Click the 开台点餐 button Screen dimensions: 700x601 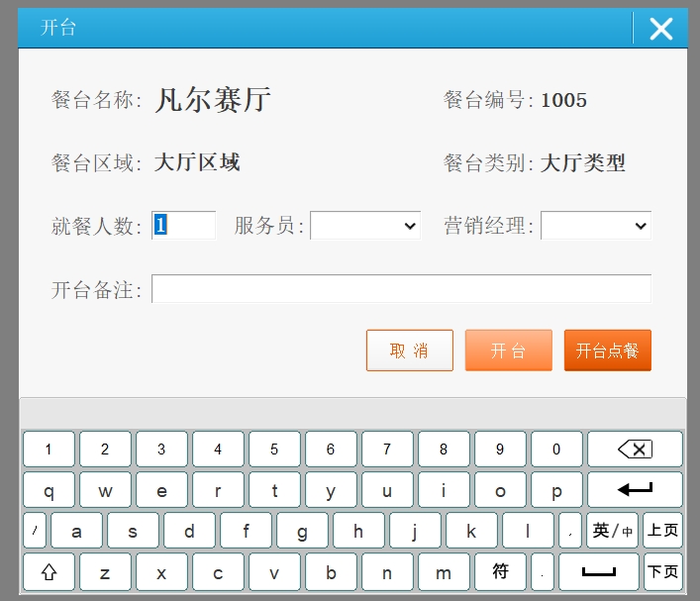(607, 351)
